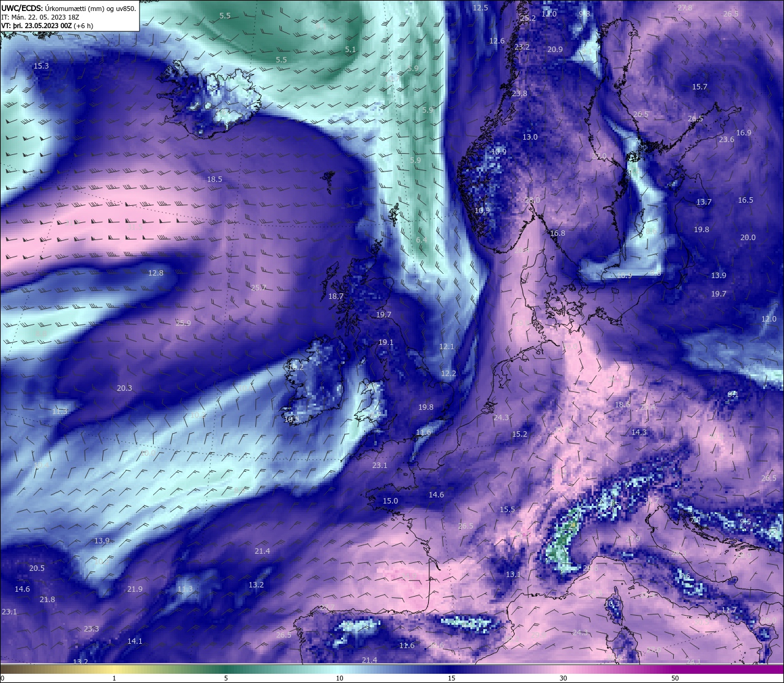Click the 12.5 value at top
The height and width of the screenshot is (683, 784).
click(x=481, y=7)
